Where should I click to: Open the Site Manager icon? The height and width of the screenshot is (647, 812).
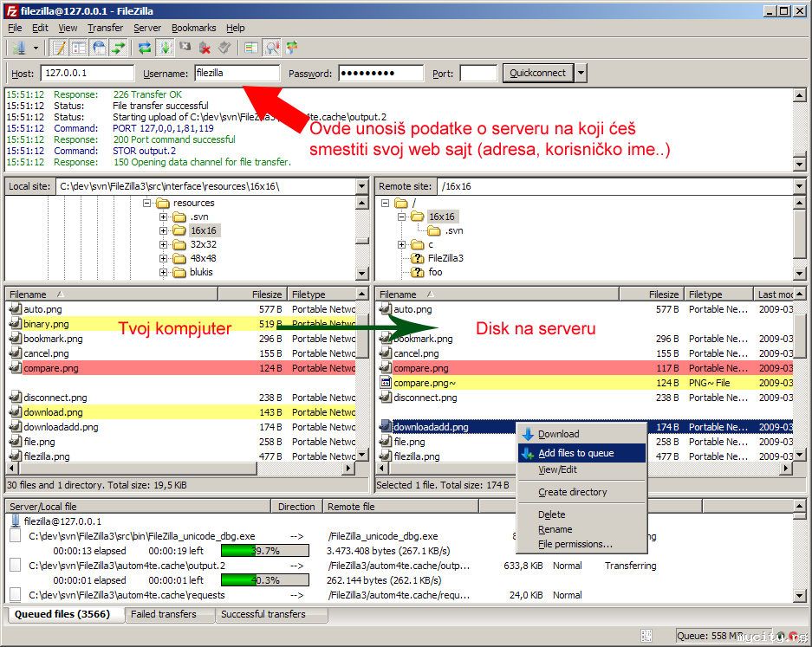coord(19,49)
